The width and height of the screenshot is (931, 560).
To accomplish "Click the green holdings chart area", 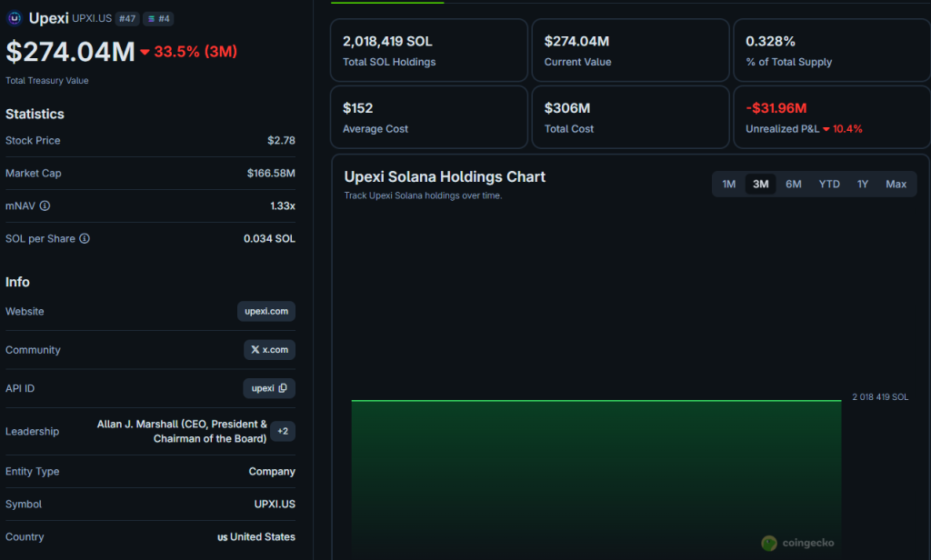I will (596, 480).
